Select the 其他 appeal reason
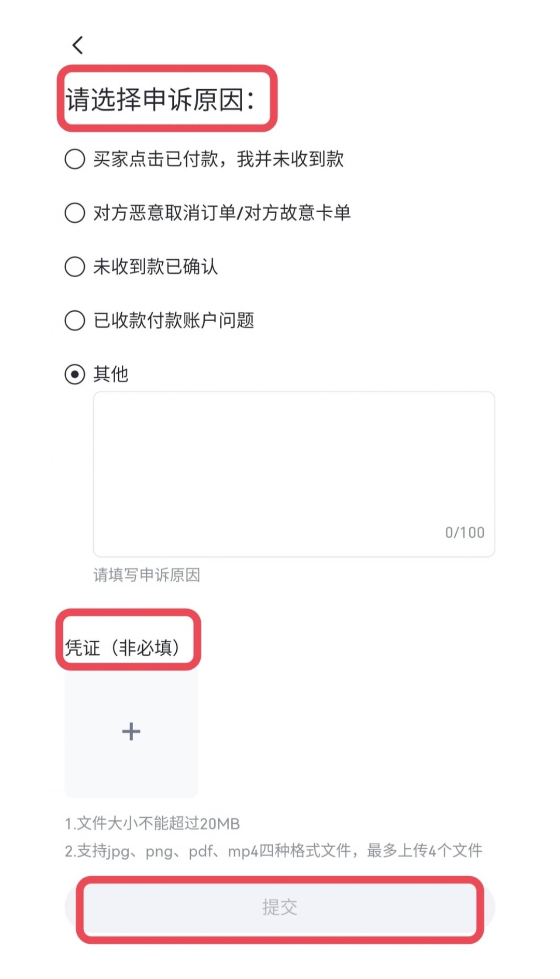Screen dimensions: 560x979 [75, 374]
